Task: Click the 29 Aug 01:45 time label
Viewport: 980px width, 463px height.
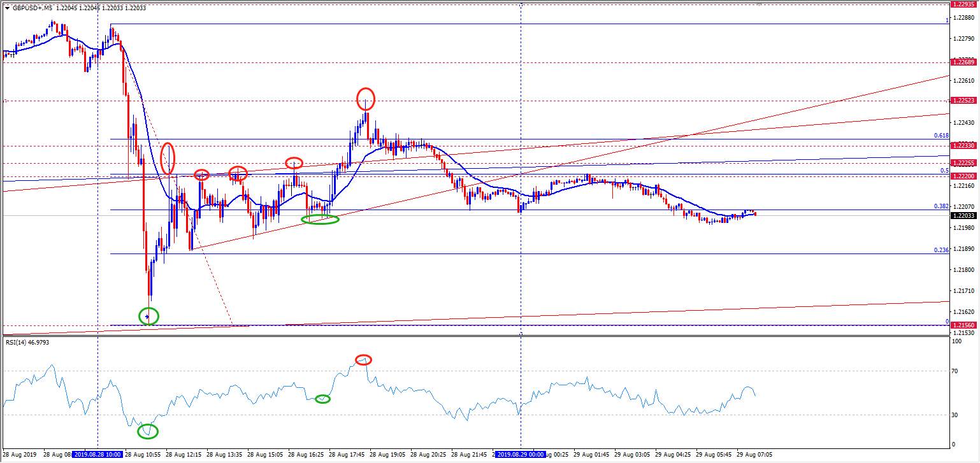Action: (591, 455)
